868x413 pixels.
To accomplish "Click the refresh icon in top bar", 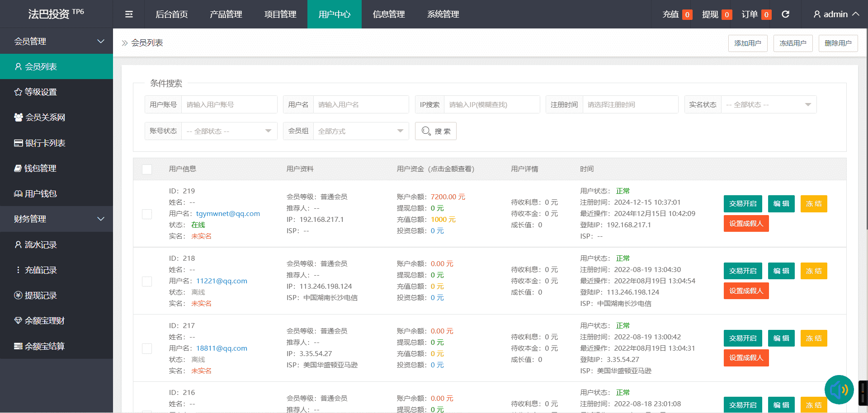I will point(786,14).
